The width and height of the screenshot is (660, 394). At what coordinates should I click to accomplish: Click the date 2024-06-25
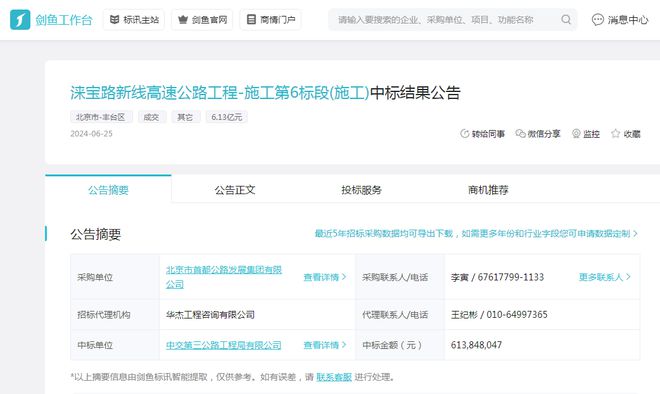91,134
